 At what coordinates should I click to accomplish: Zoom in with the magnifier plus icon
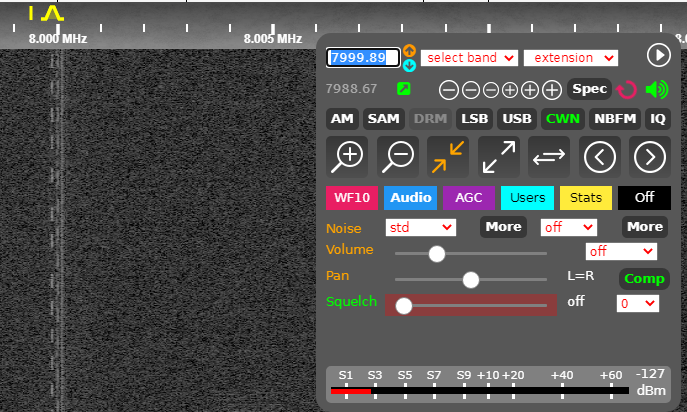(x=347, y=156)
